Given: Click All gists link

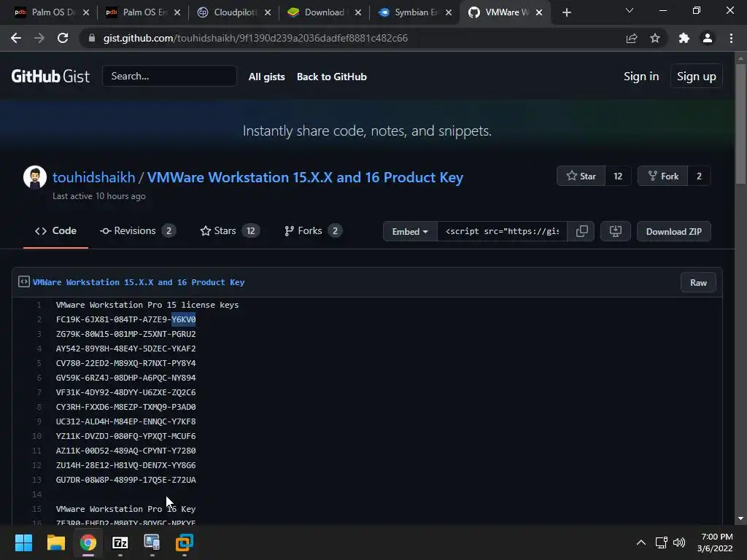Looking at the screenshot, I should [x=267, y=77].
